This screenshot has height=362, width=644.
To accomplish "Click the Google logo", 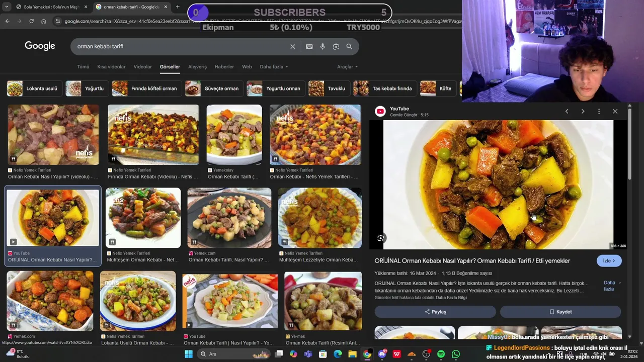I will (40, 46).
